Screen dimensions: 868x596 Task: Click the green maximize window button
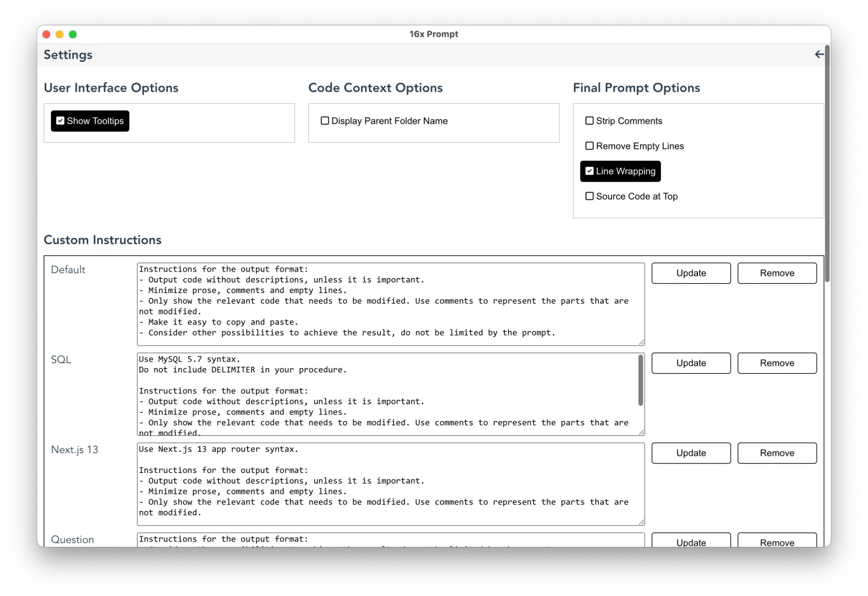73,34
